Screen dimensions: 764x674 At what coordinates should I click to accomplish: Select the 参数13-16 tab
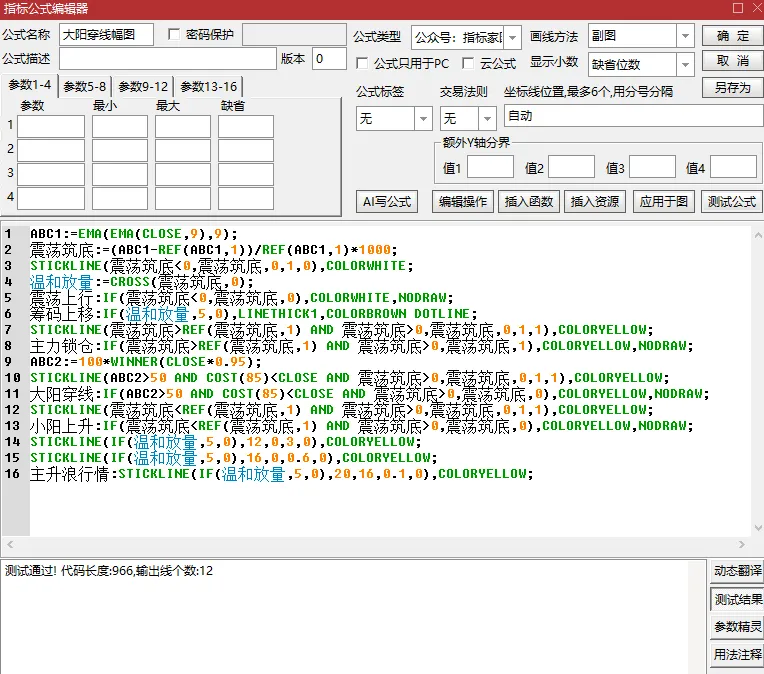pyautogui.click(x=209, y=87)
